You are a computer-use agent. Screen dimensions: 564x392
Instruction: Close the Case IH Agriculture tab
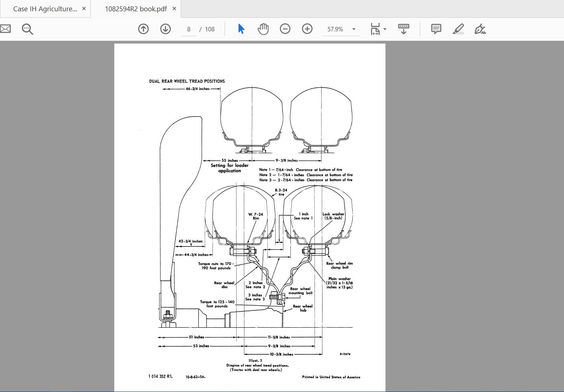coord(84,9)
